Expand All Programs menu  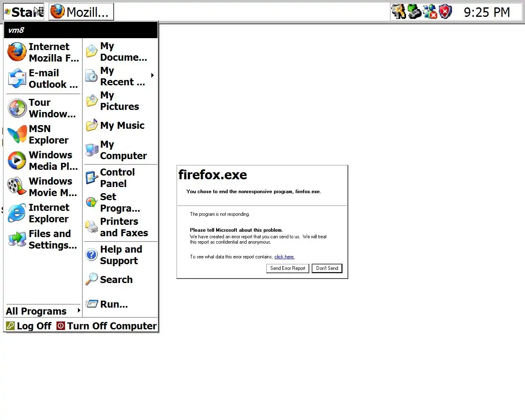pyautogui.click(x=43, y=311)
